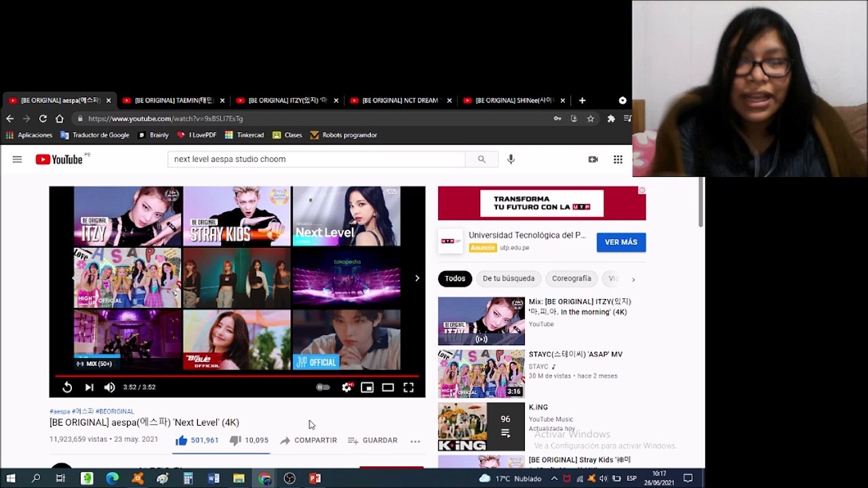
Task: Click VER MÁS on the UTP ad
Action: [621, 242]
